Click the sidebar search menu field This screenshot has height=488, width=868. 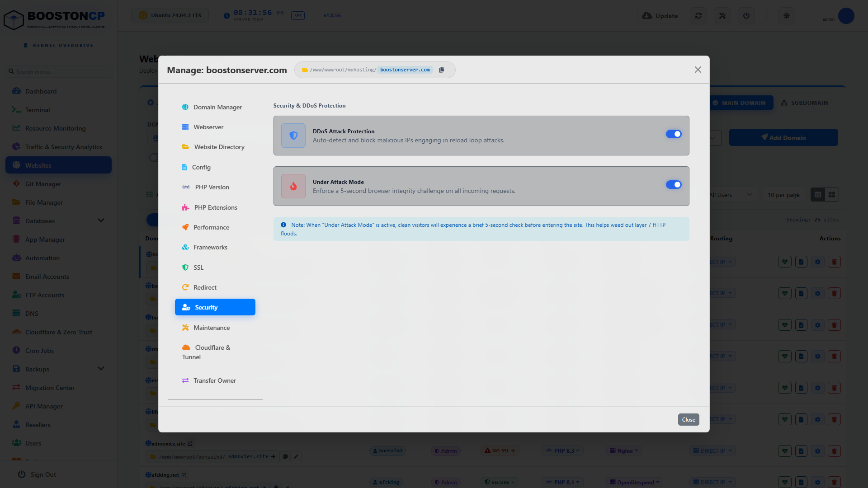point(59,71)
